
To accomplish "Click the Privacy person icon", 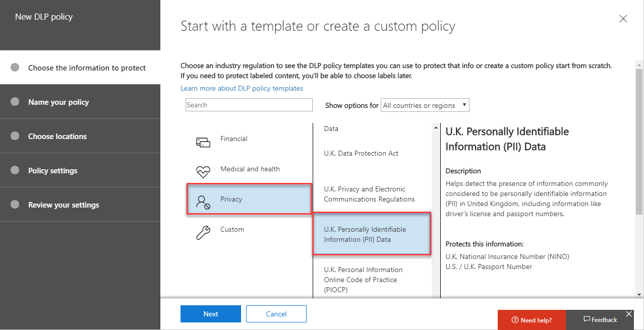I will (x=203, y=203).
